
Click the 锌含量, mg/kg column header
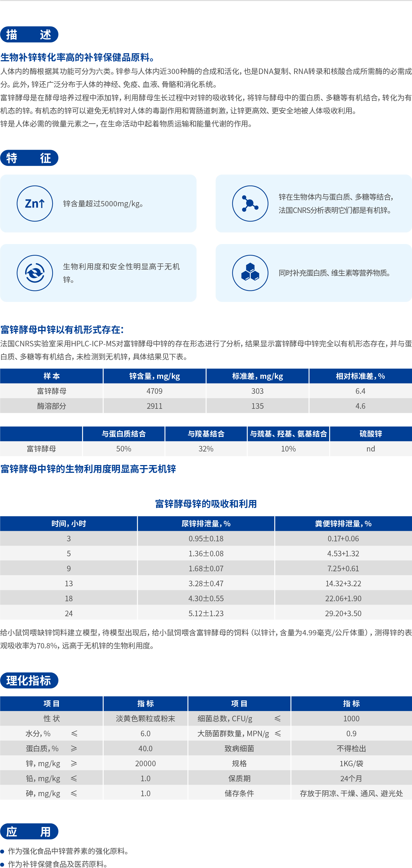coord(155,376)
